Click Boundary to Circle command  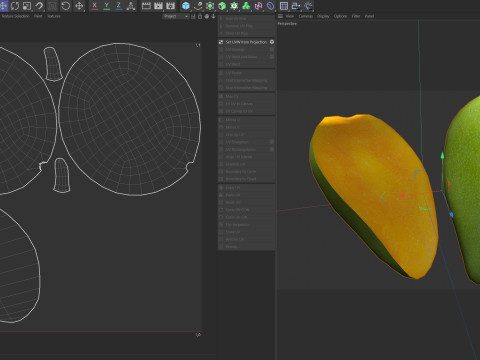pyautogui.click(x=246, y=171)
